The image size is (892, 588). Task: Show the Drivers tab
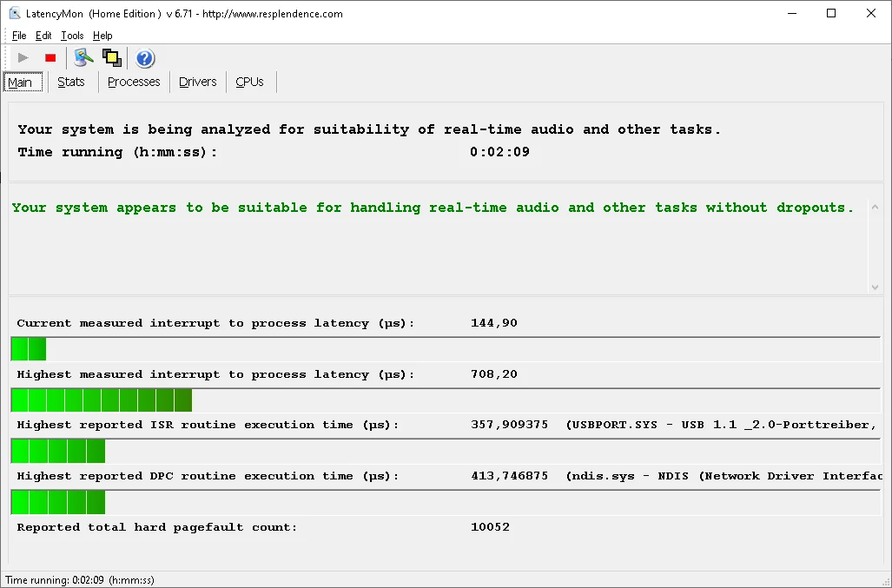point(197,82)
